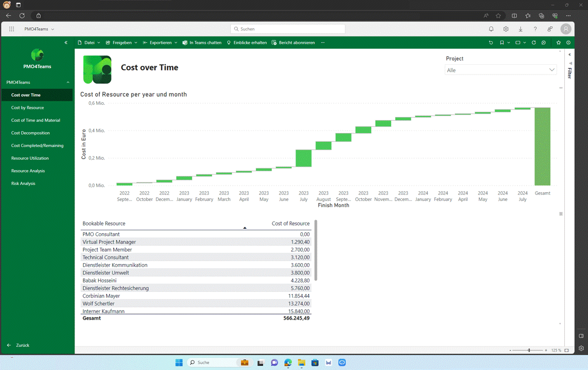Add report to favorites with star icon

(x=558, y=43)
